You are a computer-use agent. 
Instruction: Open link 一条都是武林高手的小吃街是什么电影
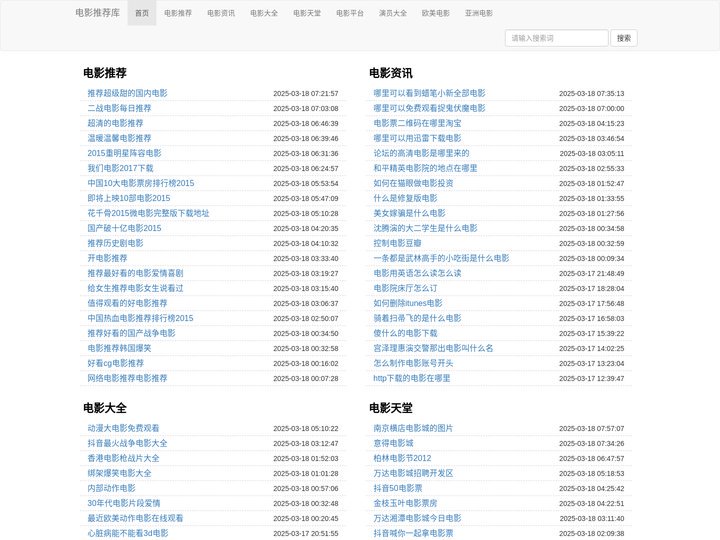pos(441,258)
